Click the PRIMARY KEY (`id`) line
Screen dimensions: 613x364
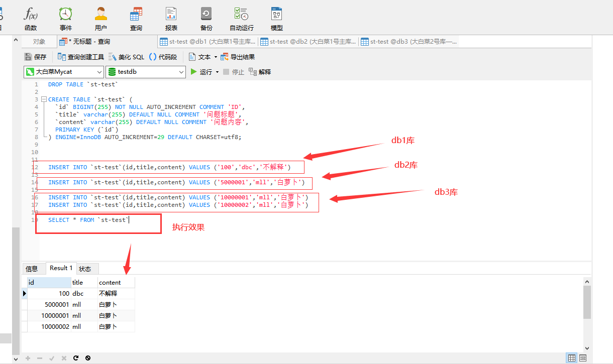[x=86, y=130]
